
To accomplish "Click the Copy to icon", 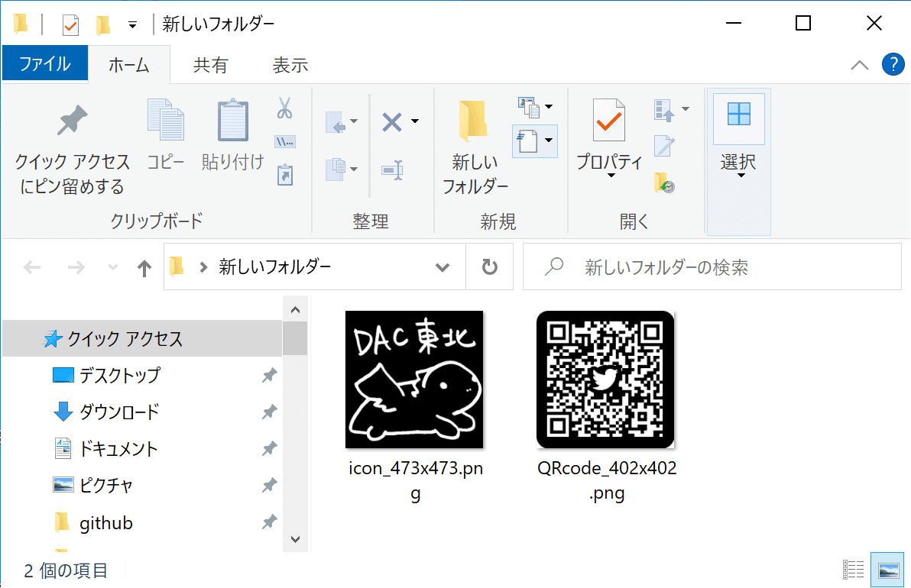I will (x=336, y=170).
